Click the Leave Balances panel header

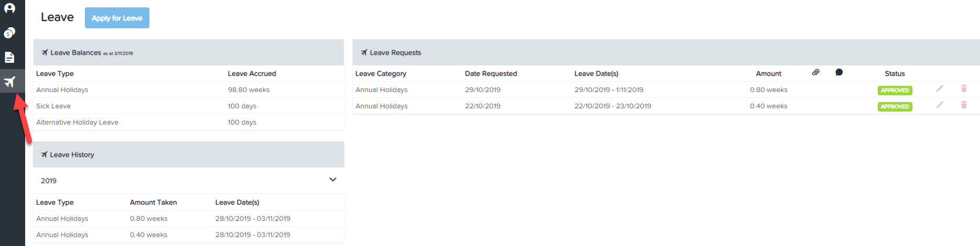pyautogui.click(x=189, y=52)
